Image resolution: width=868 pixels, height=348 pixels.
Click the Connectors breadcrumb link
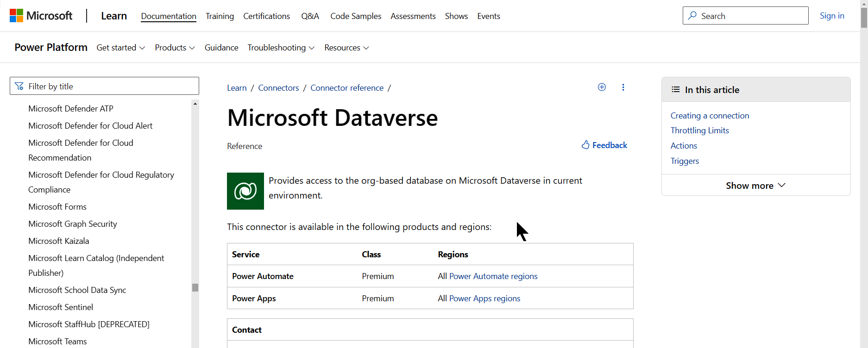click(x=278, y=88)
